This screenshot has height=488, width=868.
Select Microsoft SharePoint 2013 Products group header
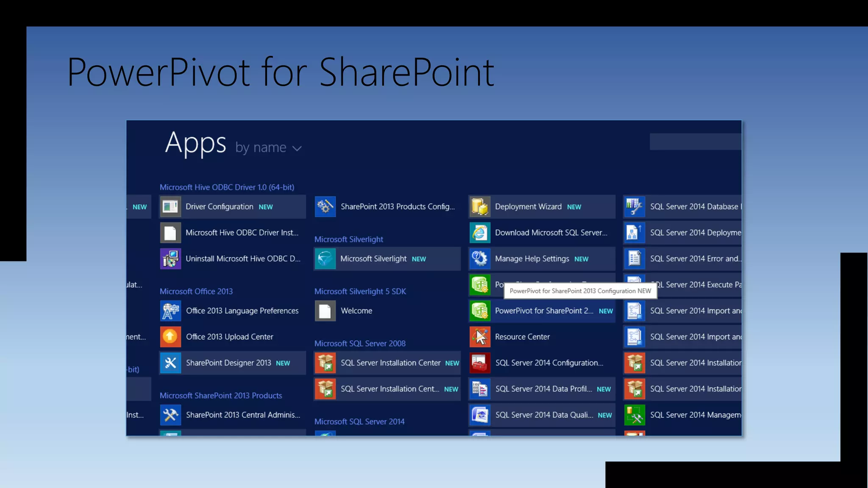(221, 396)
